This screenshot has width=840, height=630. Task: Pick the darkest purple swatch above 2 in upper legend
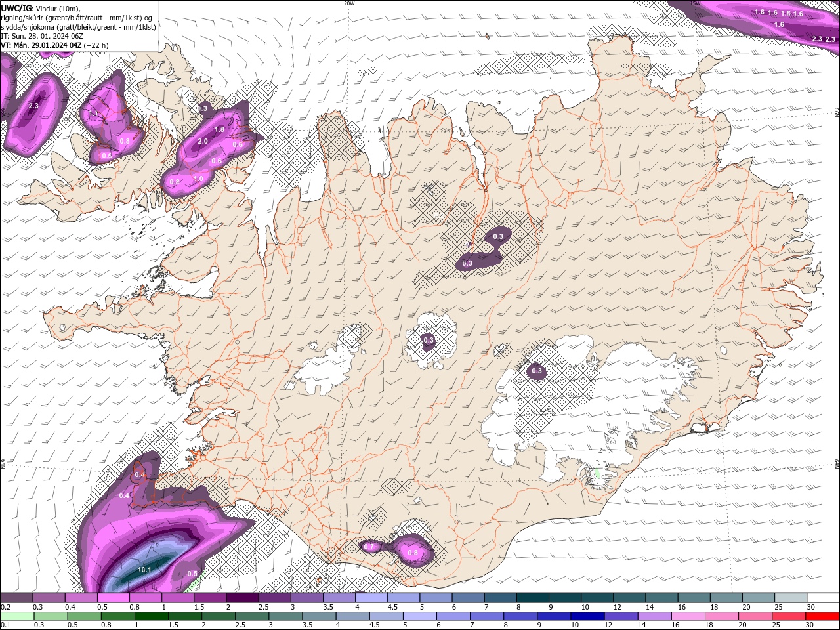click(x=242, y=598)
